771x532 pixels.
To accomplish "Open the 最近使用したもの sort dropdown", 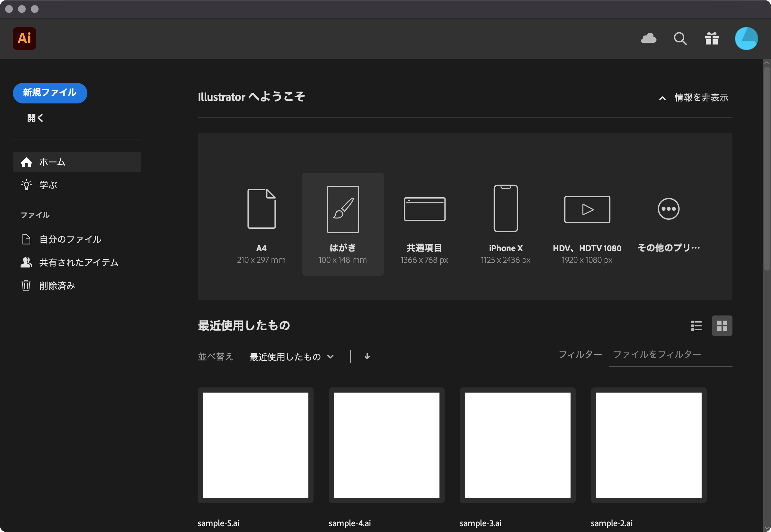I will (291, 357).
